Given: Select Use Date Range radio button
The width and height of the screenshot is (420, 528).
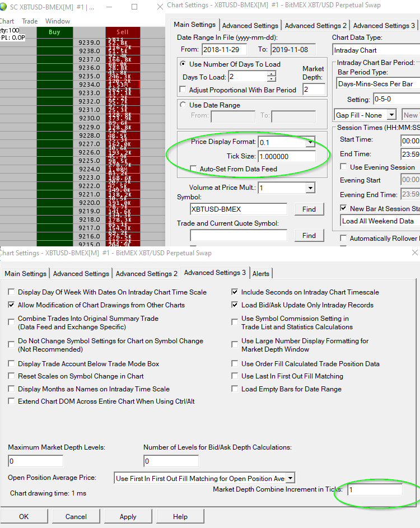Looking at the screenshot, I should pos(183,105).
